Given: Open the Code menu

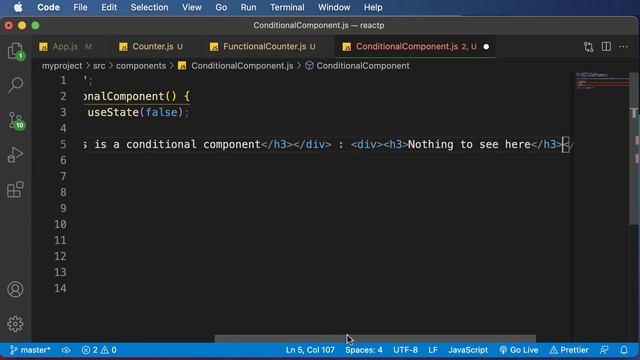Looking at the screenshot, I should point(48,7).
